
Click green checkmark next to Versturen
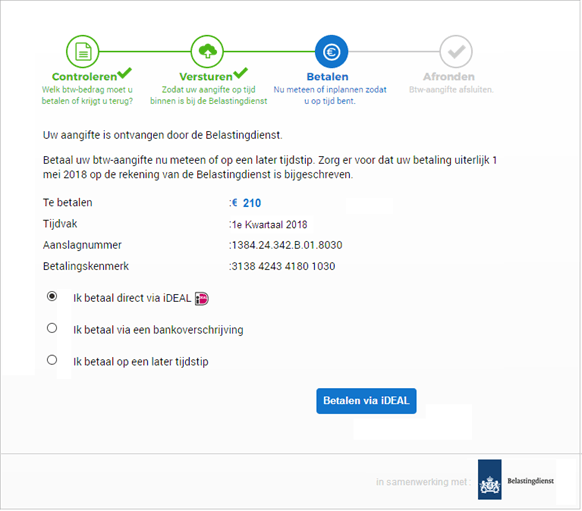click(241, 73)
